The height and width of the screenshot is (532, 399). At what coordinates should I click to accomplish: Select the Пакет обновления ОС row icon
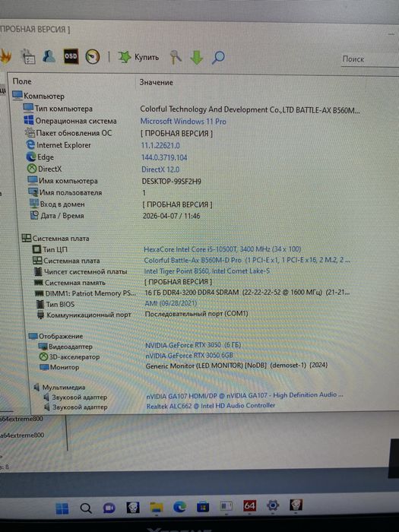click(x=30, y=132)
